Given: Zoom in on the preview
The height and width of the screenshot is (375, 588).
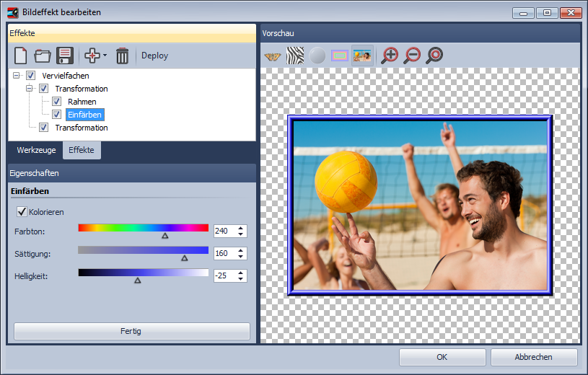Looking at the screenshot, I should 390,56.
